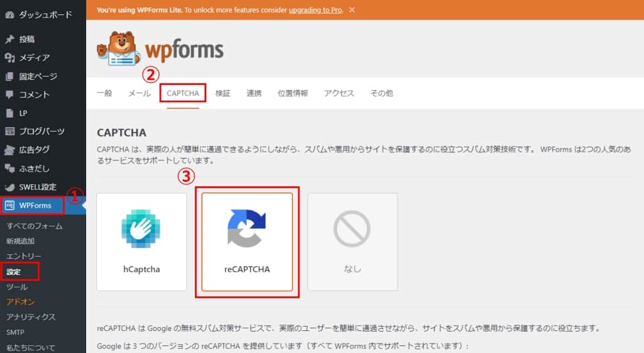Viewport: 644px width, 353px height.
Task: Open the メール settings tab
Action: [140, 93]
